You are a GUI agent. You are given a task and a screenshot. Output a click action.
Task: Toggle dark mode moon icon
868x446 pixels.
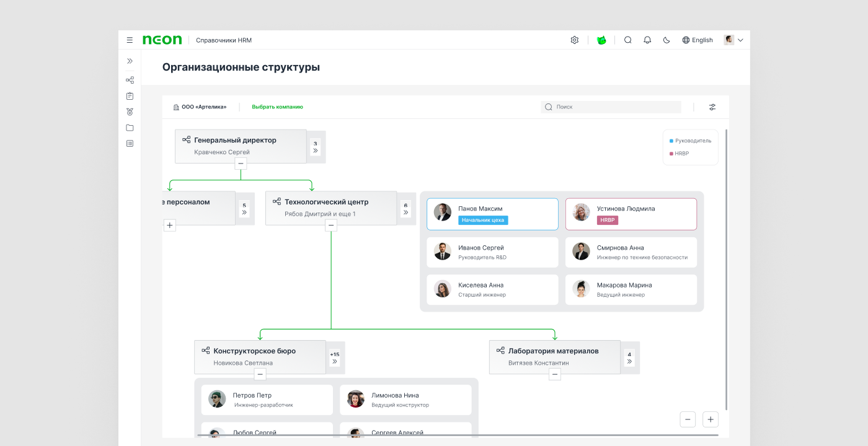tap(666, 40)
